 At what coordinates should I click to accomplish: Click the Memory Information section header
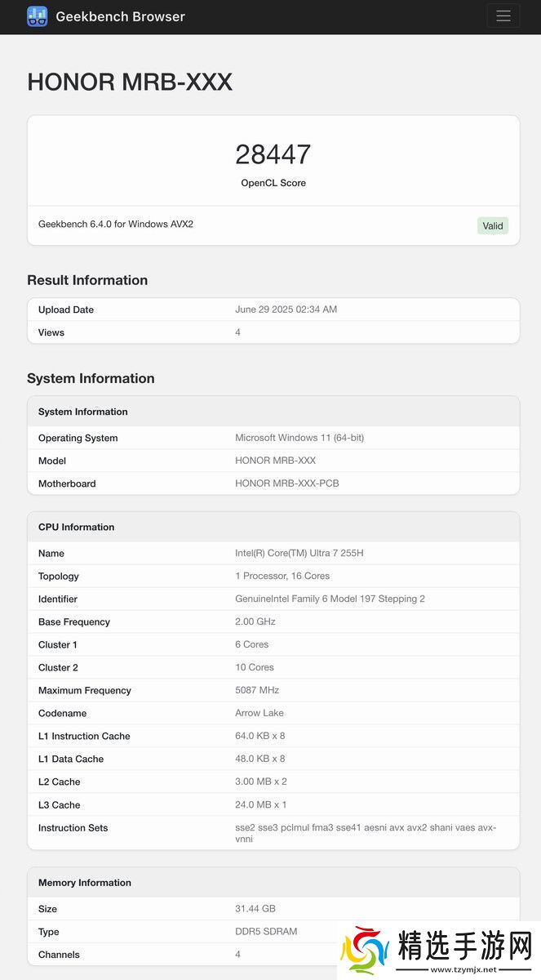tap(85, 883)
